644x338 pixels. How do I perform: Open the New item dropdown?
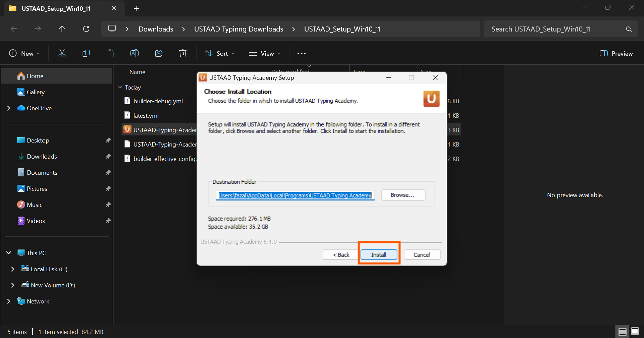[24, 54]
